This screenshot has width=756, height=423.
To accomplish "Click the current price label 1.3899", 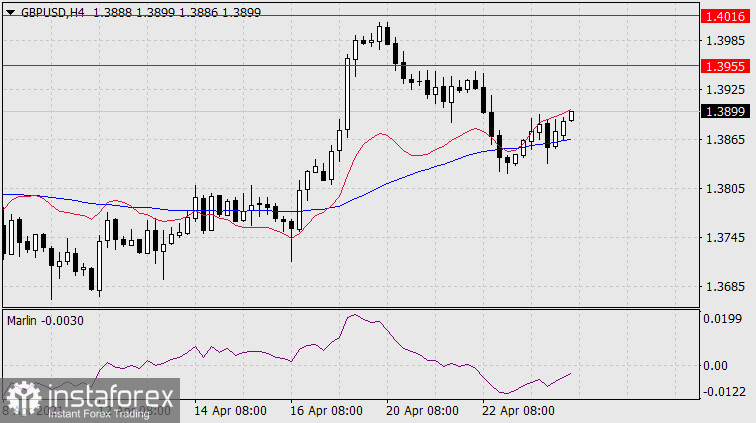I will (725, 111).
